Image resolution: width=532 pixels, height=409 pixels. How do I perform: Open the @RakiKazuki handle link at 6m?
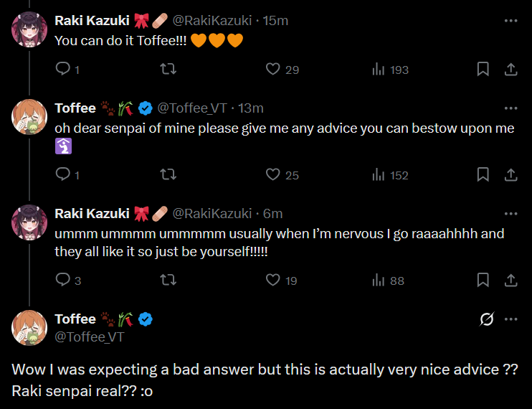tap(213, 213)
